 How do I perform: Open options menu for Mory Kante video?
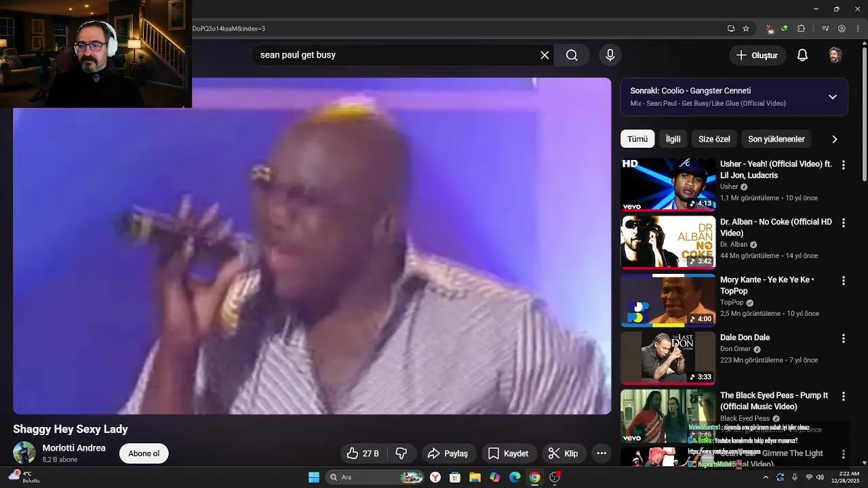point(844,280)
